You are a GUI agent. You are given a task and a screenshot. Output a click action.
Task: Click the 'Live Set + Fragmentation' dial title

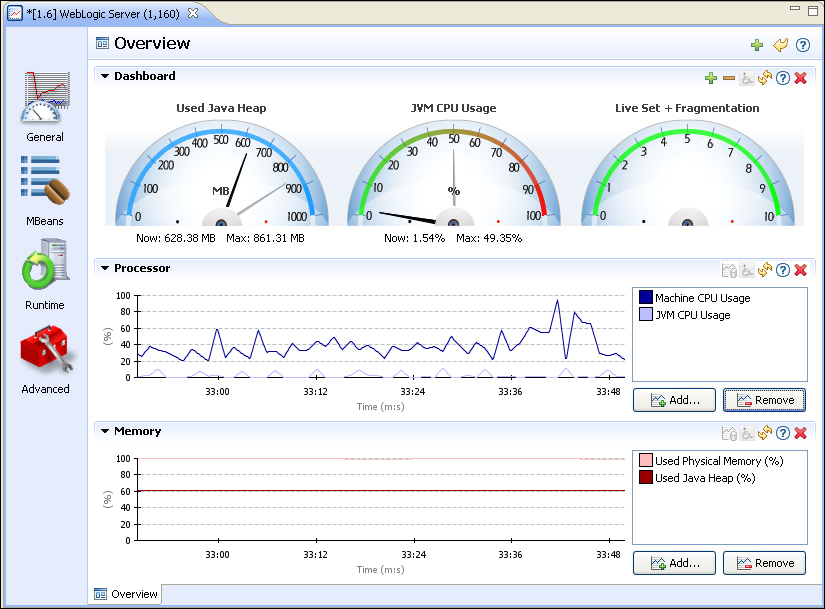[687, 108]
